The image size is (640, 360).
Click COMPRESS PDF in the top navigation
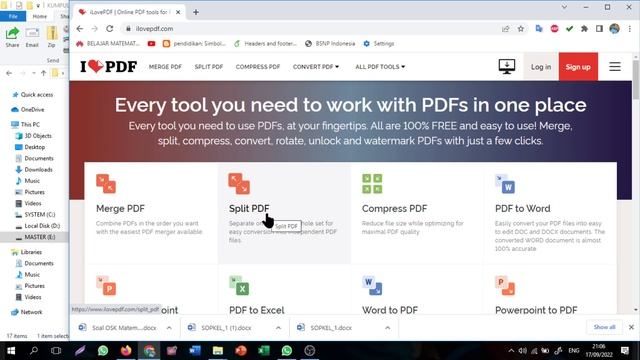[258, 67]
